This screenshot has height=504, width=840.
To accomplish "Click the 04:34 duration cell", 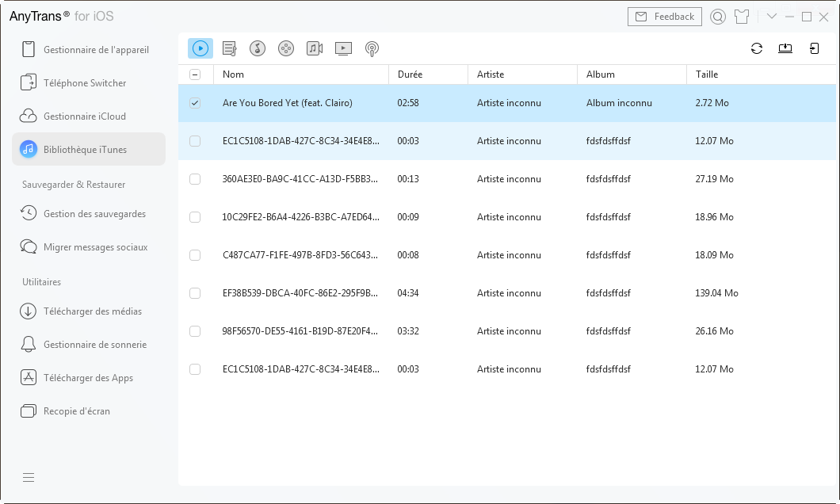I will (x=407, y=293).
